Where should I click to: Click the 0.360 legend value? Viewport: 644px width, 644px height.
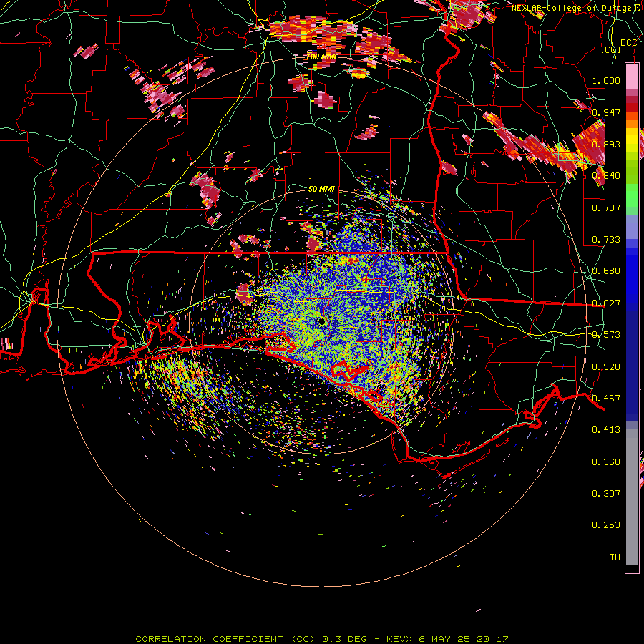click(606, 462)
